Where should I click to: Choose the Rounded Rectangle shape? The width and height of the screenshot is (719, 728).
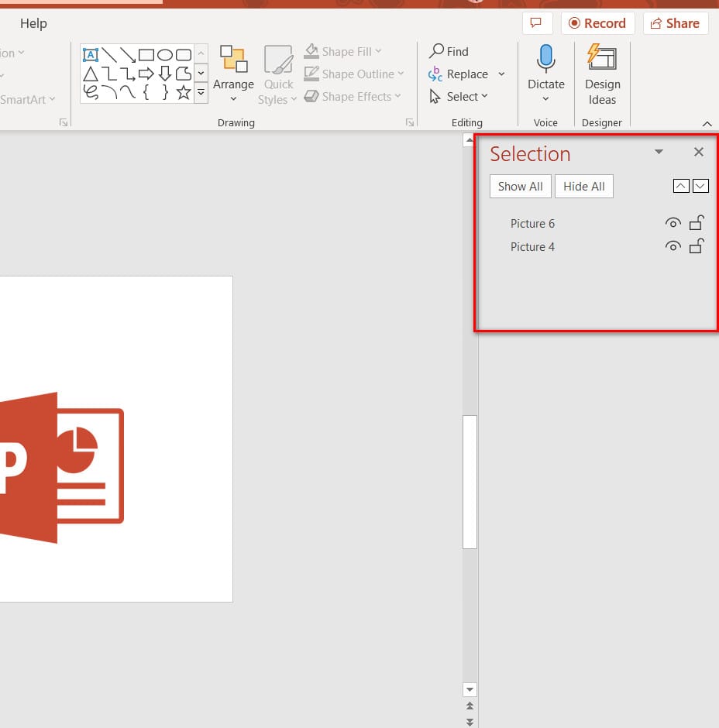click(184, 55)
